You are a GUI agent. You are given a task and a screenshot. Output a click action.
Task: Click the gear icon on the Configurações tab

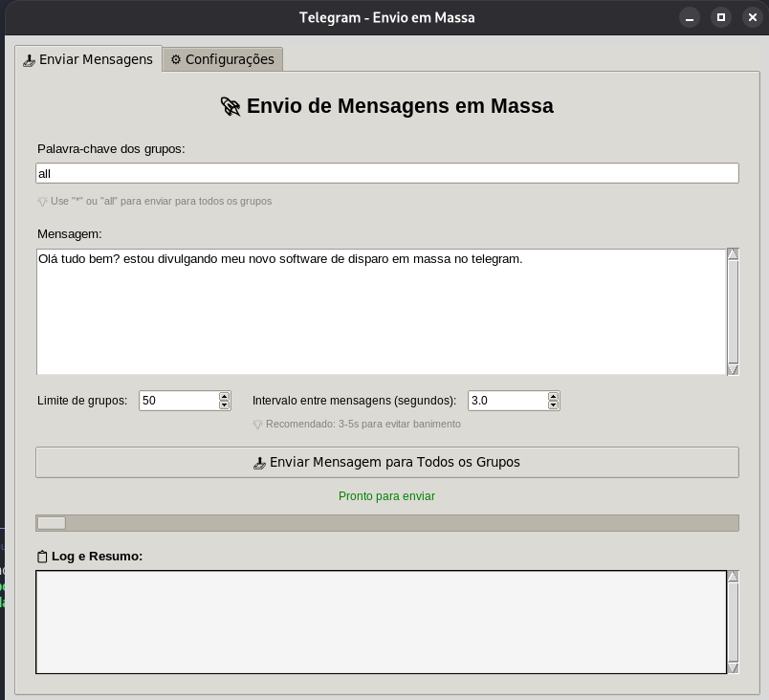click(176, 58)
